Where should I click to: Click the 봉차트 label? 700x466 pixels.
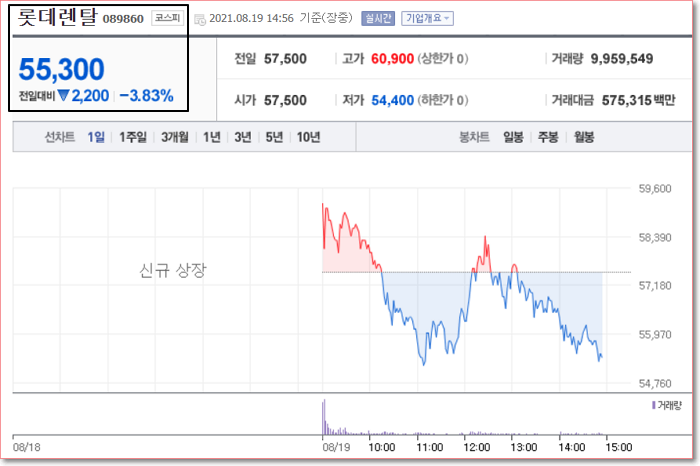pyautogui.click(x=474, y=137)
